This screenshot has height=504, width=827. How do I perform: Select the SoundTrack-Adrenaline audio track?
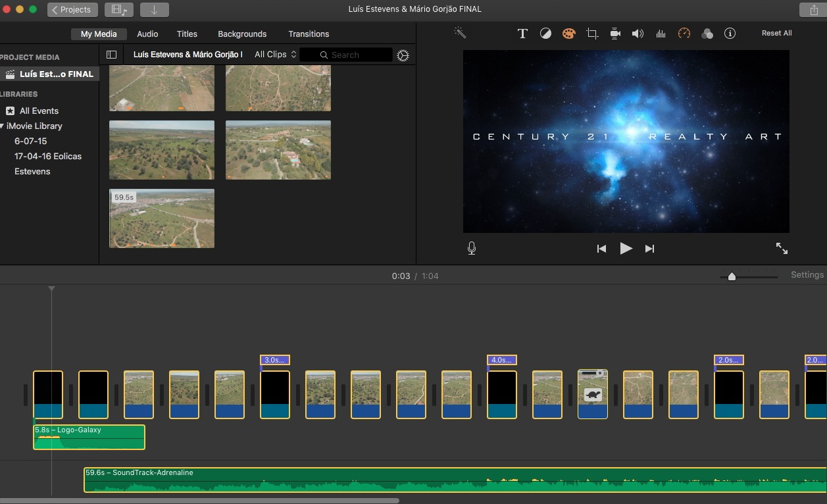click(455, 480)
